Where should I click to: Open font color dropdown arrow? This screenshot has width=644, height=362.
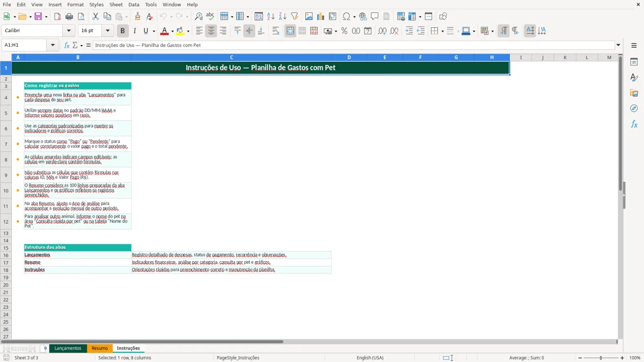click(x=172, y=31)
